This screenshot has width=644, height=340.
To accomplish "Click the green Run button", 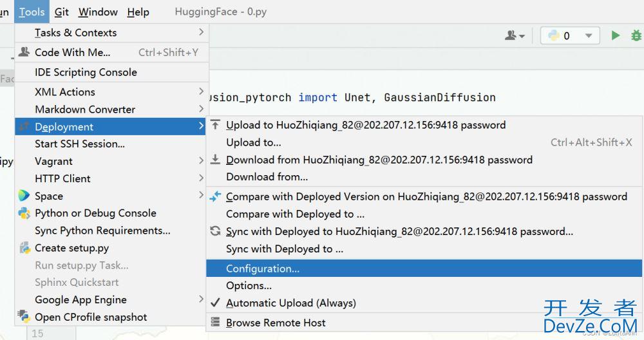I will pyautogui.click(x=615, y=35).
